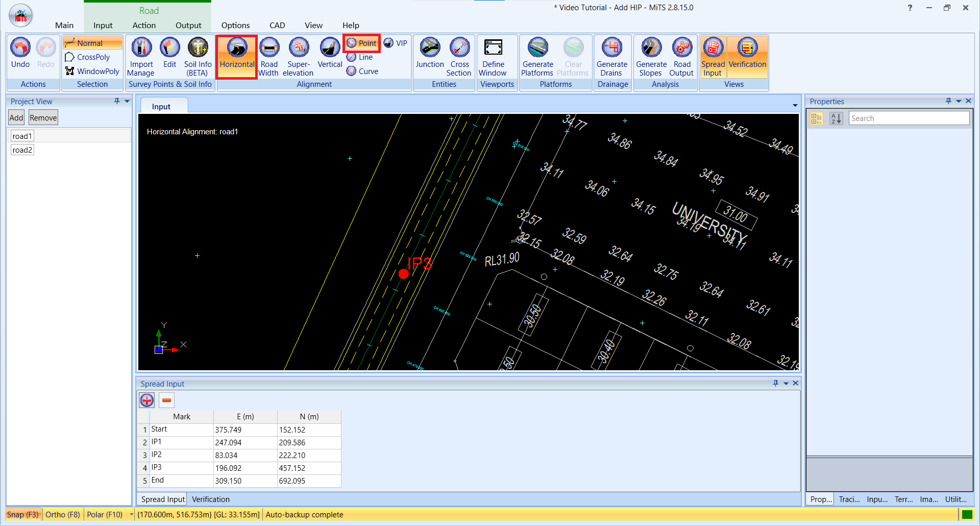Toggle Verification view
The height and width of the screenshot is (526, 980).
pos(747,57)
